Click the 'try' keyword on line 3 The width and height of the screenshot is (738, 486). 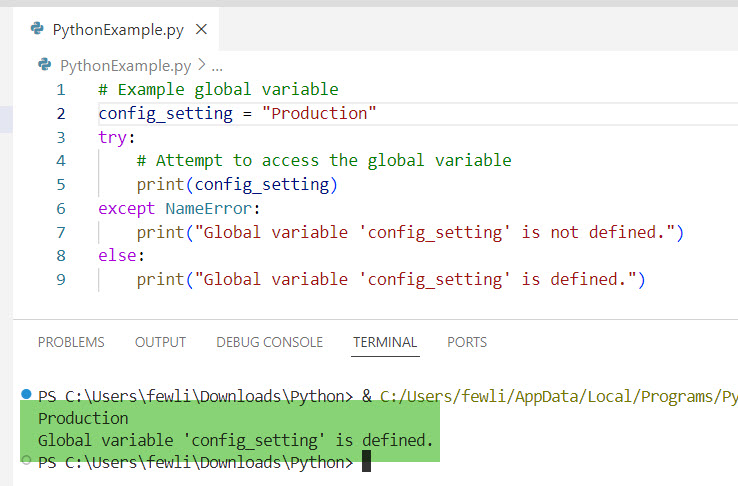pyautogui.click(x=112, y=138)
